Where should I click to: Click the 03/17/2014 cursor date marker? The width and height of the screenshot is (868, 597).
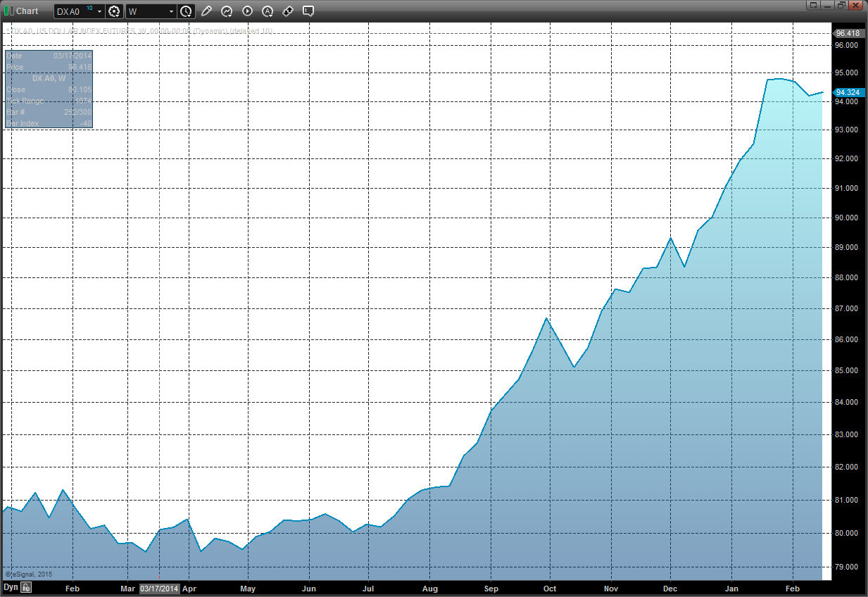pos(159,588)
